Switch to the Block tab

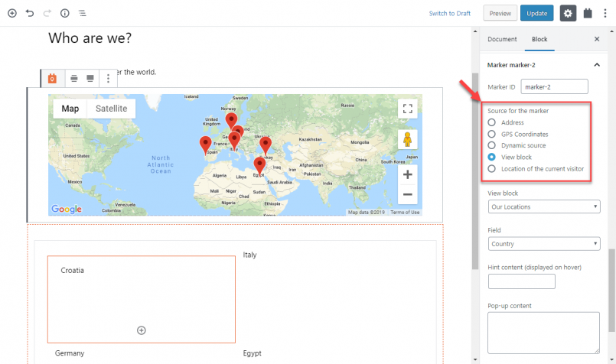pos(539,39)
